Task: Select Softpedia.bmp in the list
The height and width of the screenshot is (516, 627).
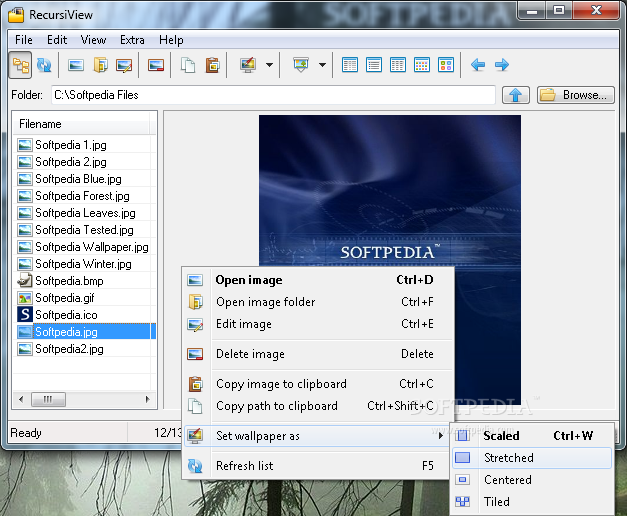Action: pyautogui.click(x=84, y=281)
